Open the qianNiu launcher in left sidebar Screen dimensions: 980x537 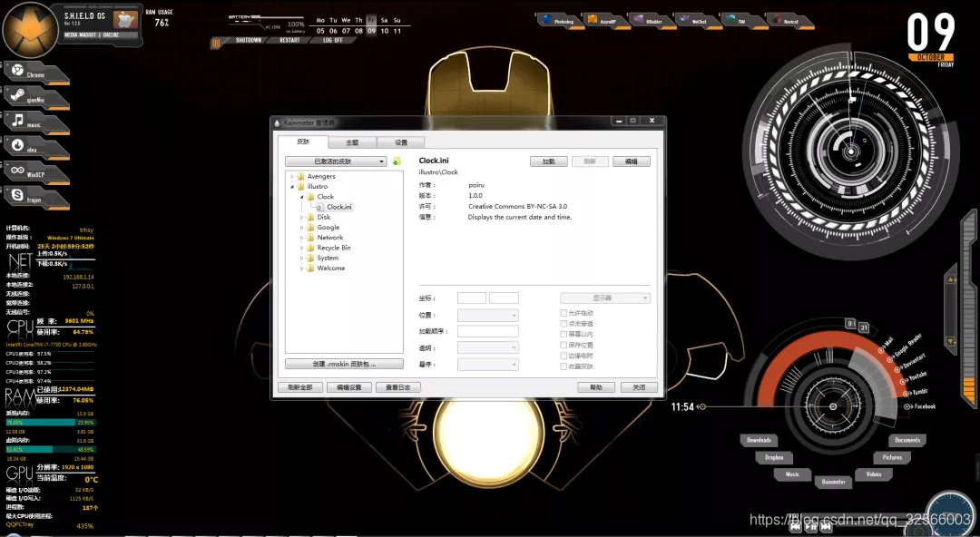[35, 97]
